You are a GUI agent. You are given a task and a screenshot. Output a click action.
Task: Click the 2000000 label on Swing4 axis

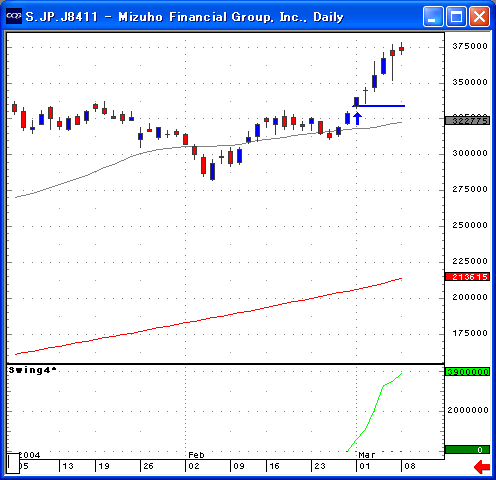click(468, 410)
